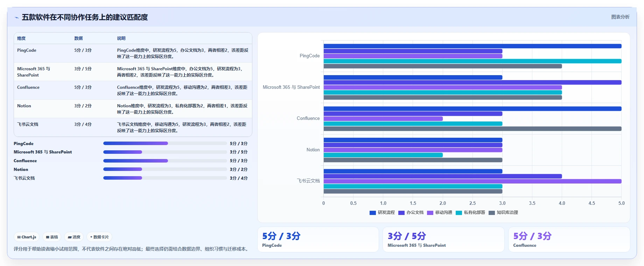Click the Notion progress bar
This screenshot has height=266, width=644.
(x=165, y=169)
